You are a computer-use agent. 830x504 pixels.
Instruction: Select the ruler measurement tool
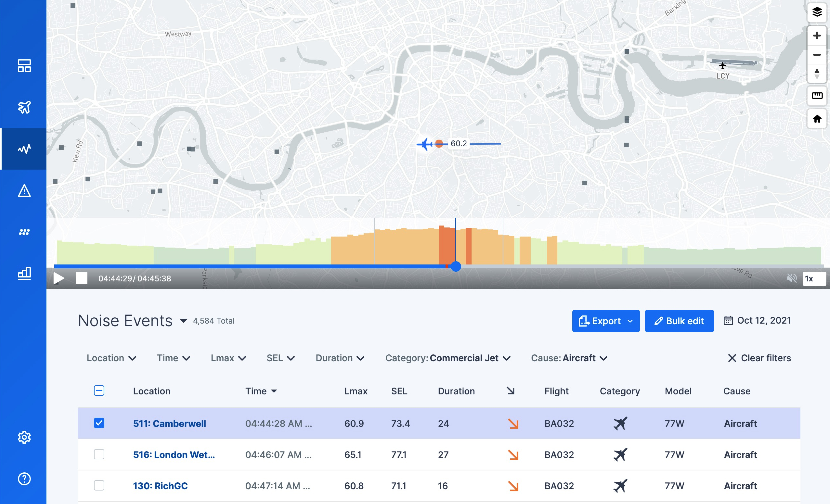816,96
